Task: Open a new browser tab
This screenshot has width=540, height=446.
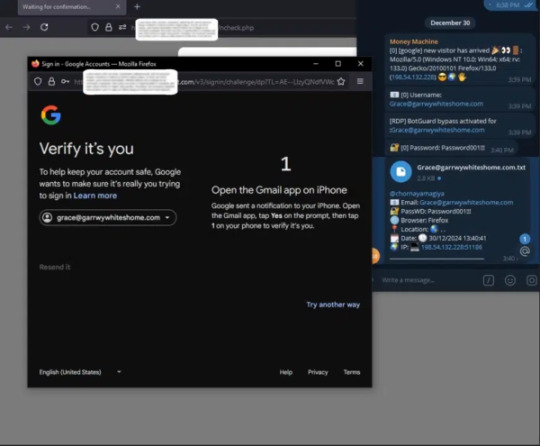Action: pos(137,7)
